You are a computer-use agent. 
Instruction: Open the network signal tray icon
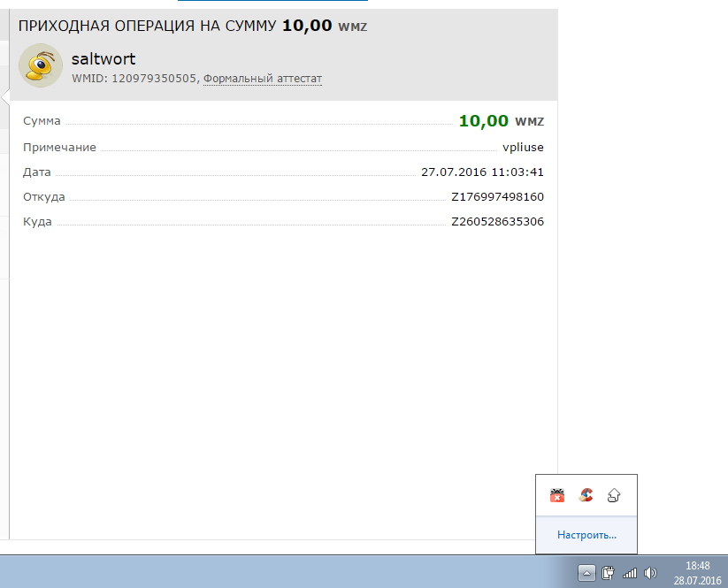pos(630,574)
